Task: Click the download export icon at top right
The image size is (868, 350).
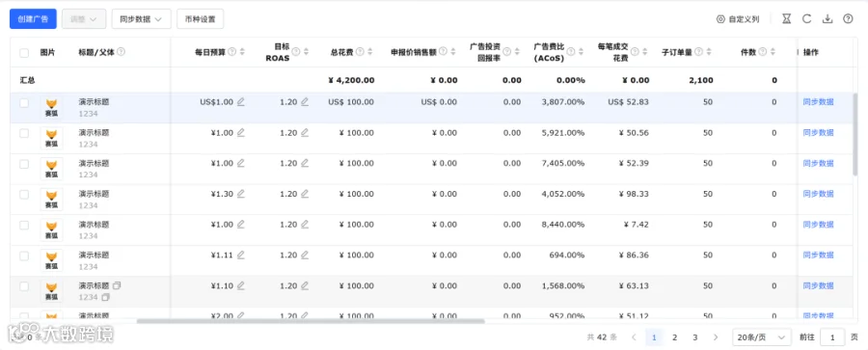Action: [x=827, y=19]
